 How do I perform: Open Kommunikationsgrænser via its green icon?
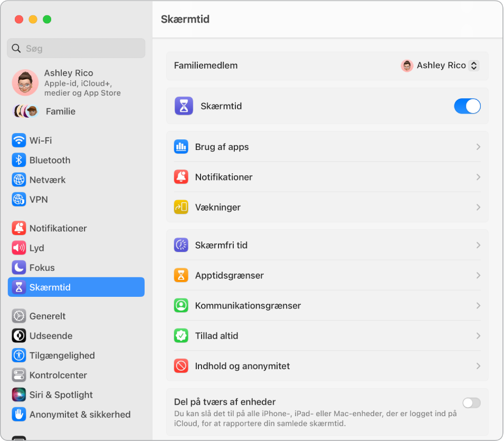click(182, 305)
